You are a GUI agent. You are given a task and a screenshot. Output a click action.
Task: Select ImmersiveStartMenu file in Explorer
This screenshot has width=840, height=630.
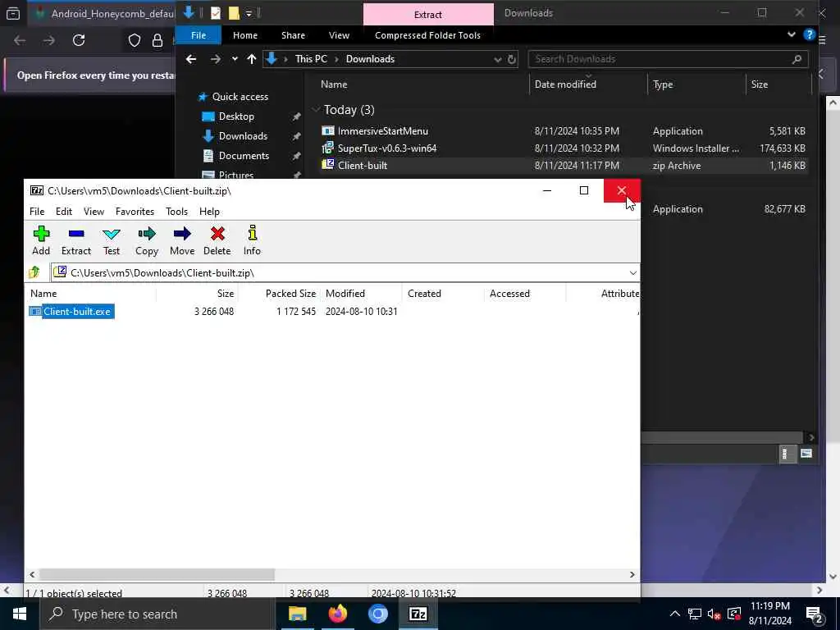pyautogui.click(x=382, y=130)
